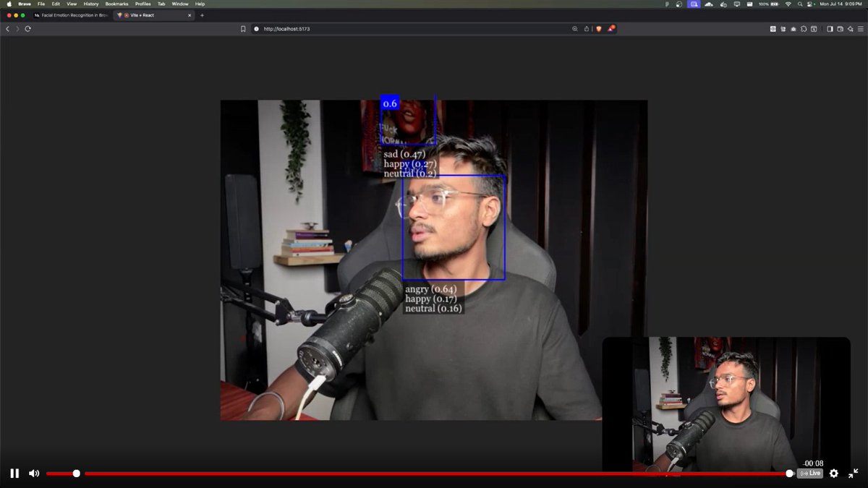Viewport: 868px width, 488px height.
Task: Pause the video playback
Action: click(14, 474)
